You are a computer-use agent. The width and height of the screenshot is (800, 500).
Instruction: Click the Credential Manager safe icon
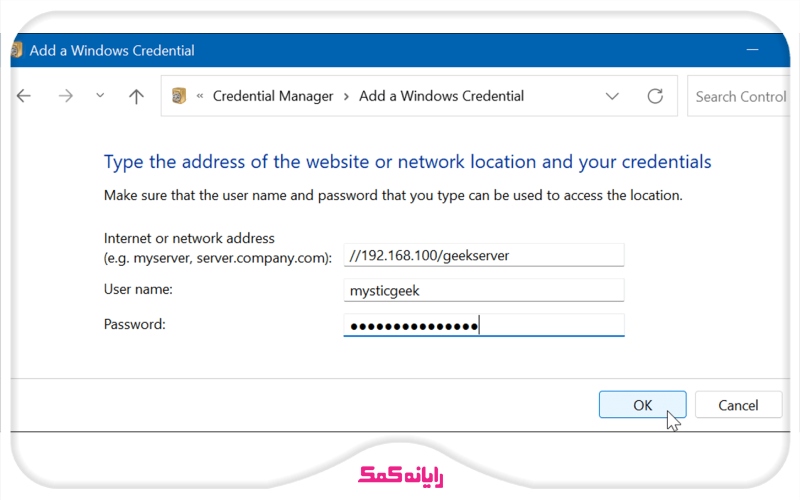point(179,97)
